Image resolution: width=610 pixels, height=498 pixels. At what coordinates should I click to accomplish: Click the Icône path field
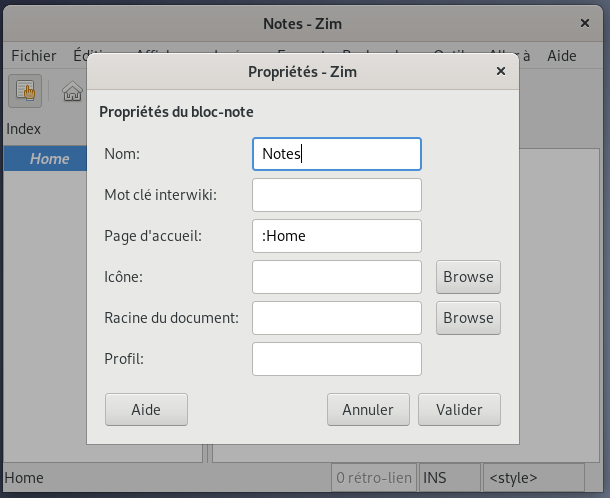click(337, 277)
